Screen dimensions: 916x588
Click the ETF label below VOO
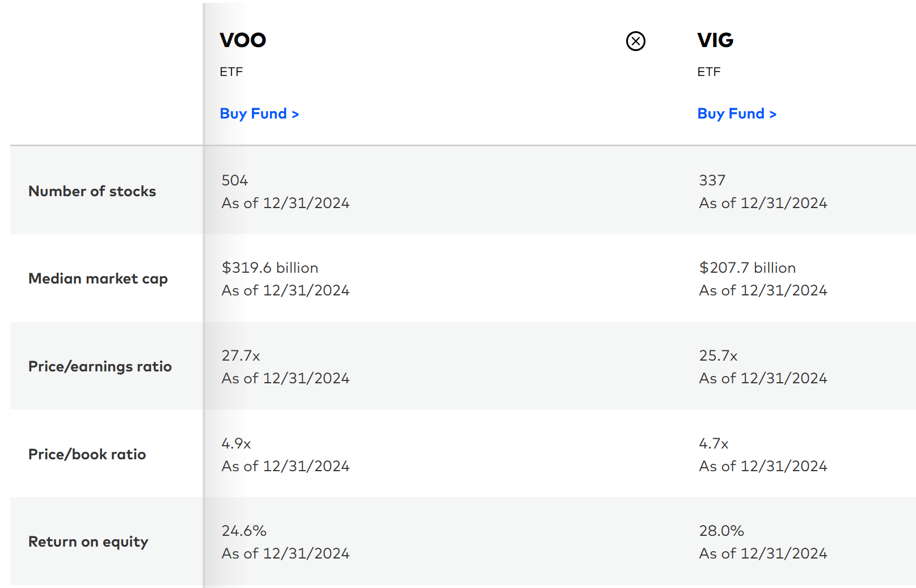pos(230,71)
